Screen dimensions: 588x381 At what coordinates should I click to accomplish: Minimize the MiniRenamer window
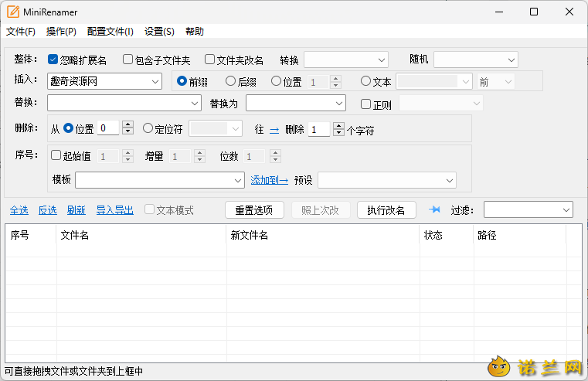tap(499, 12)
